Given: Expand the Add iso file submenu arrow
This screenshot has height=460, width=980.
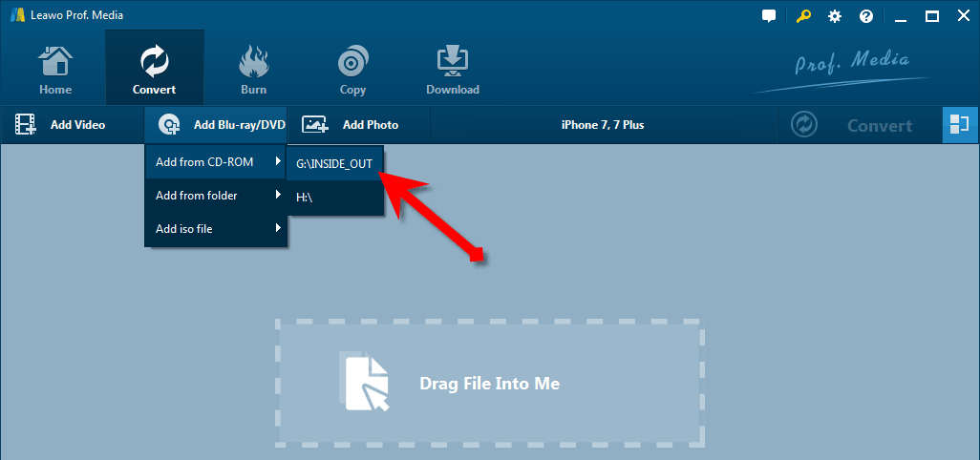Looking at the screenshot, I should point(278,228).
